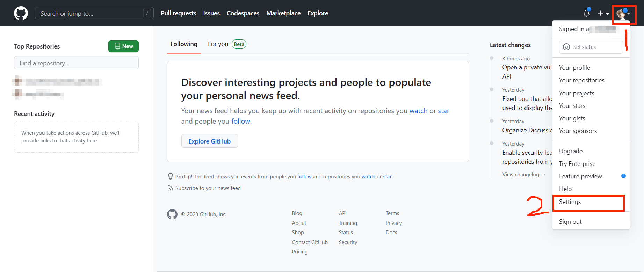Open the notifications bell
Image resolution: width=644 pixels, height=272 pixels.
[587, 13]
